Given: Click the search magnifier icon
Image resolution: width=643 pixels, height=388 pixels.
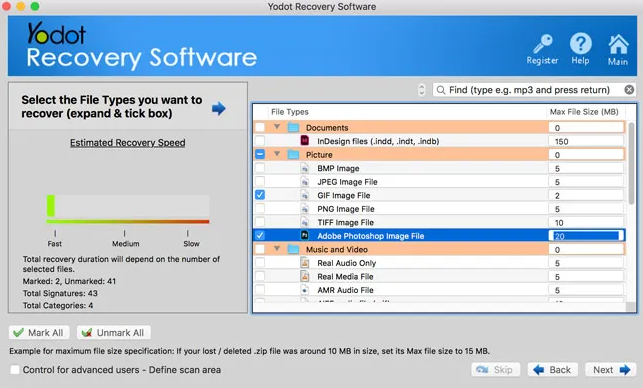Looking at the screenshot, I should click(441, 90).
